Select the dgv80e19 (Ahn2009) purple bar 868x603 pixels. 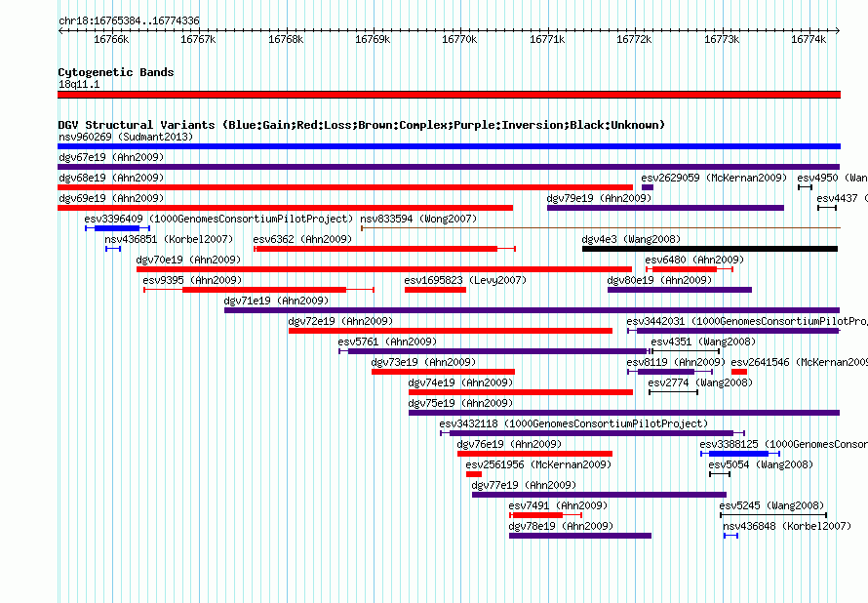679,290
